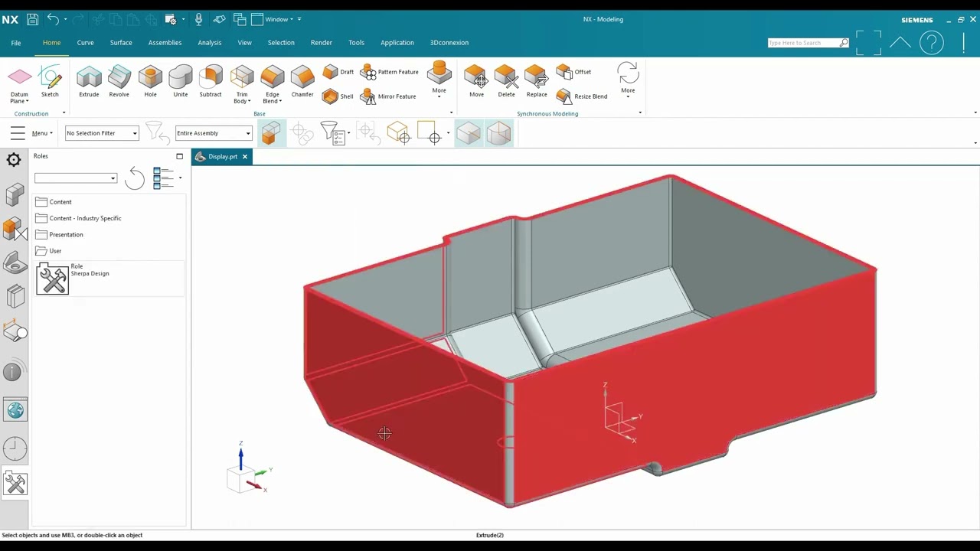The image size is (980, 551).
Task: Open Content - Industry Specific folder
Action: point(78,218)
